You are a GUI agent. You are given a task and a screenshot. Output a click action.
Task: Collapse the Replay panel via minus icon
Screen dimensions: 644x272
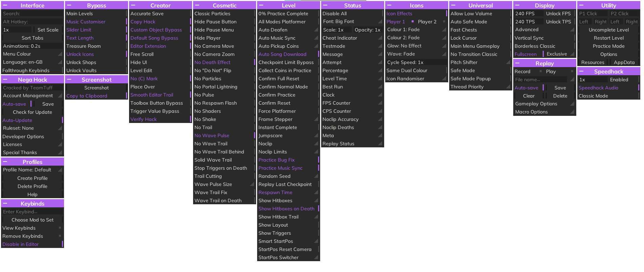click(518, 63)
